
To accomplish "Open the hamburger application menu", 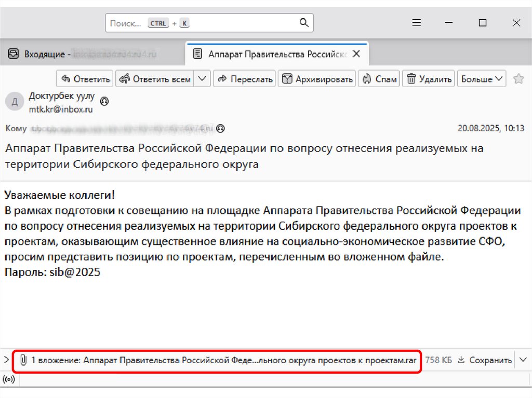I will tap(416, 23).
